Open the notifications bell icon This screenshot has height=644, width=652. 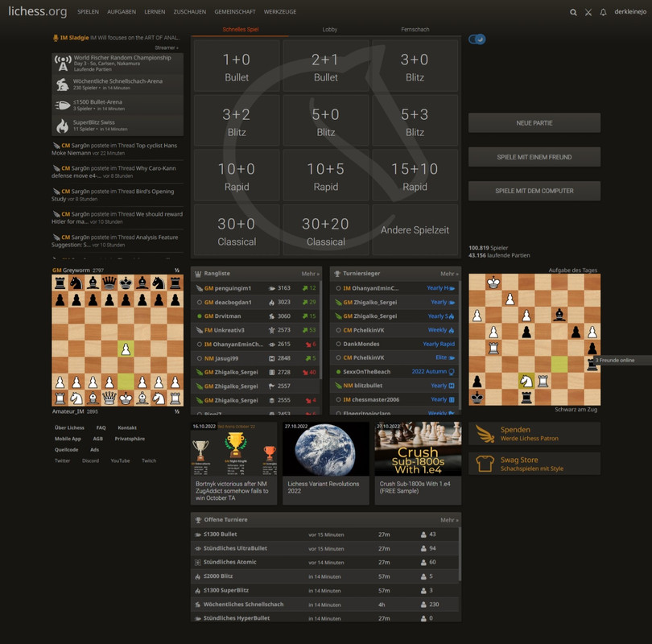[x=603, y=12]
